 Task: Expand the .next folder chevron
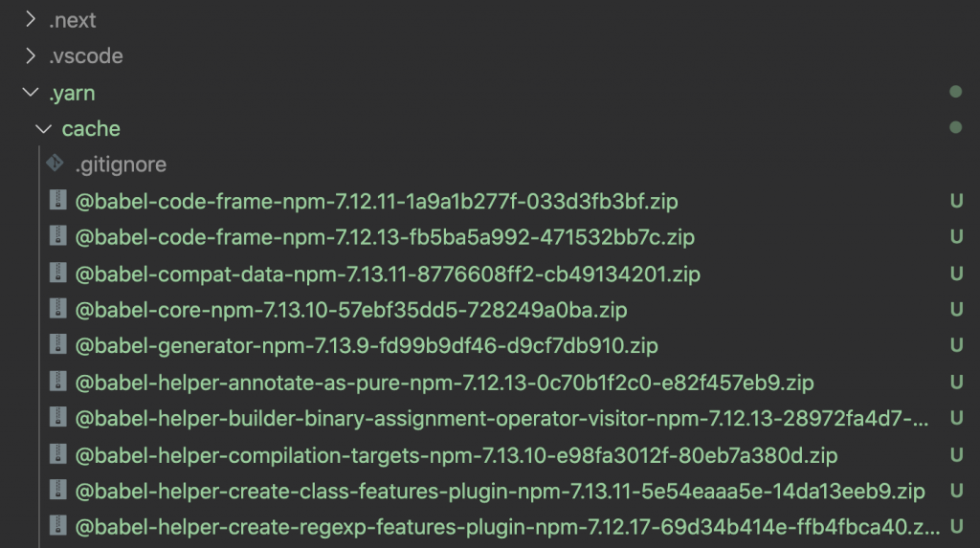(x=30, y=20)
